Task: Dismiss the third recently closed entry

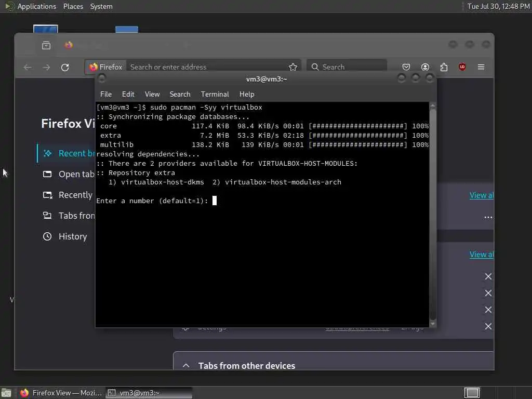Action: pyautogui.click(x=488, y=310)
